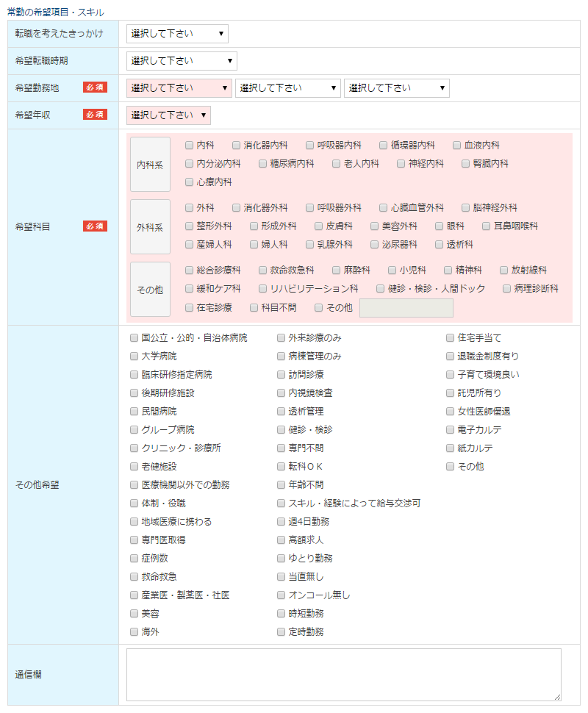Select the 電子カルテ checkbox
588x713 pixels.
click(x=451, y=430)
